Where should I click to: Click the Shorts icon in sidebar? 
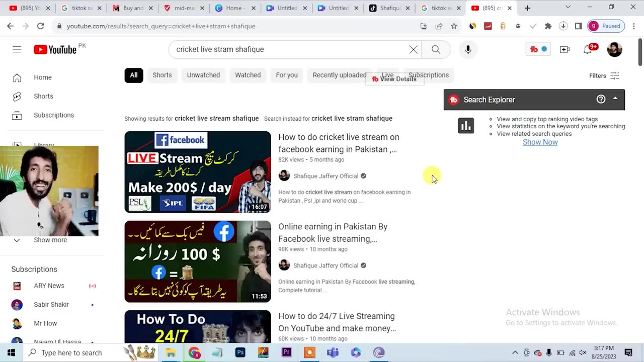(x=17, y=96)
